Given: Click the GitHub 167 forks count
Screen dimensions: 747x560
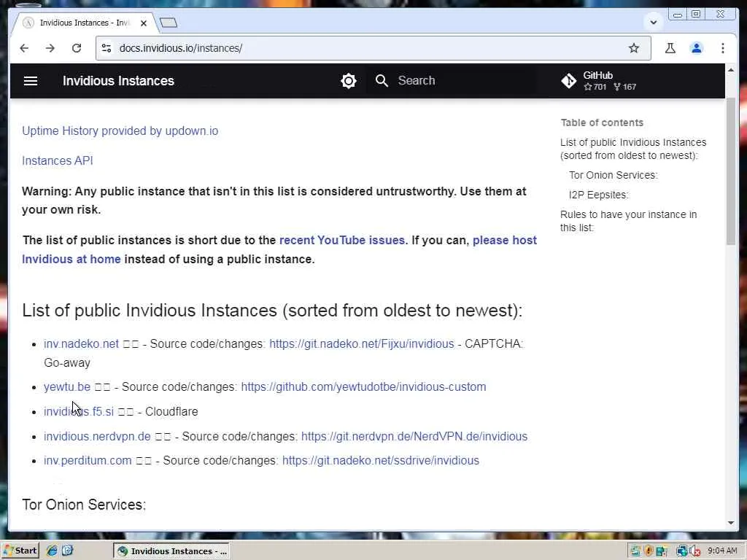Looking at the screenshot, I should (625, 87).
